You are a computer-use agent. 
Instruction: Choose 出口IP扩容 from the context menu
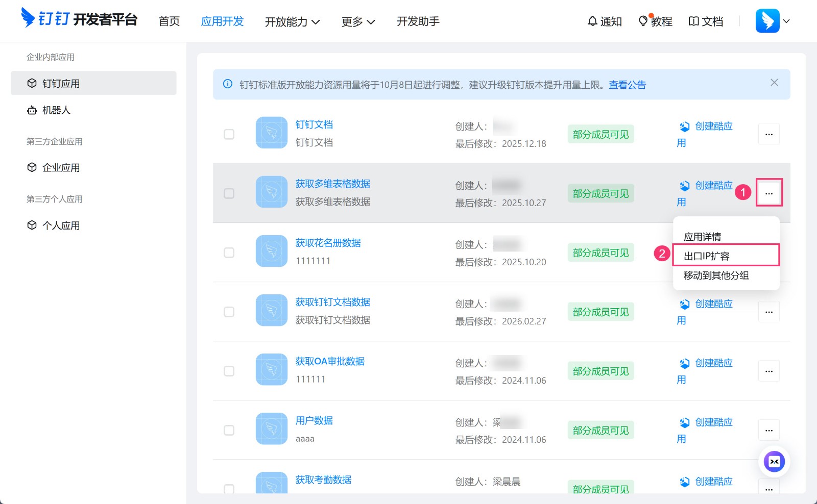pyautogui.click(x=726, y=256)
